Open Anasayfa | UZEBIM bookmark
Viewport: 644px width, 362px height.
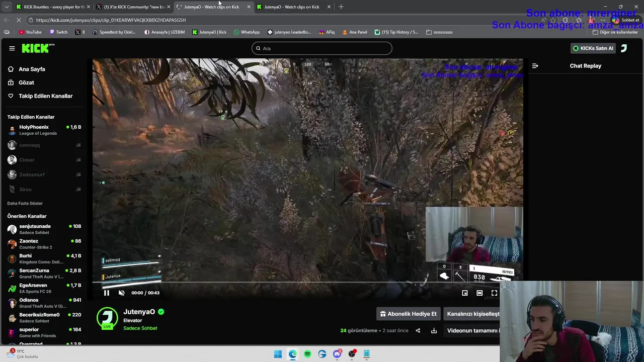click(x=165, y=32)
